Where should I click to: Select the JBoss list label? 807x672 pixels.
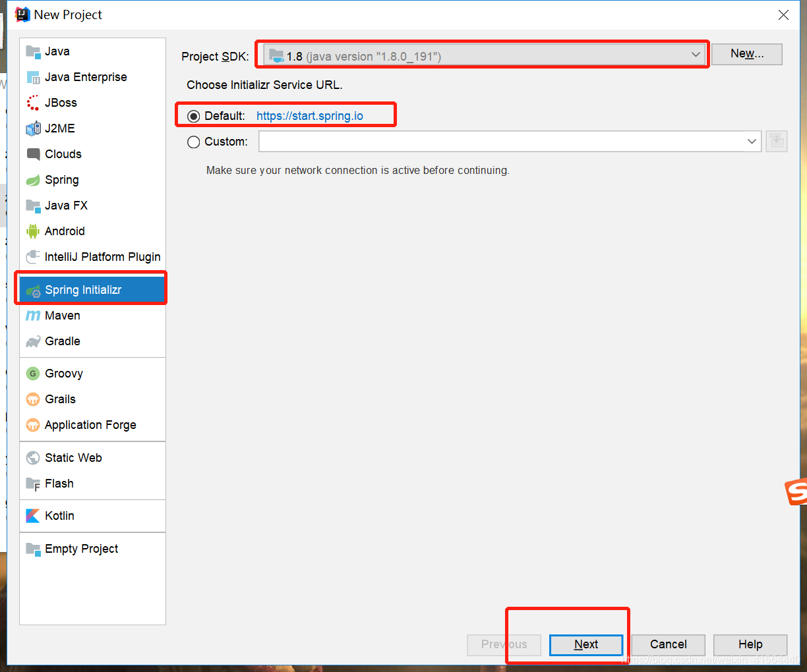[61, 103]
